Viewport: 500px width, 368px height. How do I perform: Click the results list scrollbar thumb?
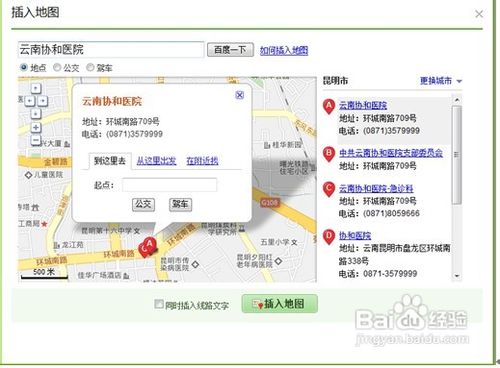(457, 155)
